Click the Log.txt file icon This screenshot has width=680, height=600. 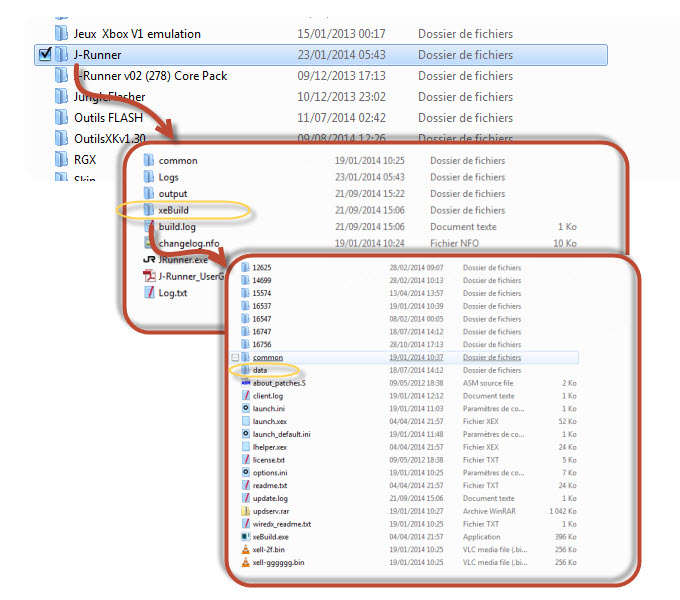(x=149, y=293)
